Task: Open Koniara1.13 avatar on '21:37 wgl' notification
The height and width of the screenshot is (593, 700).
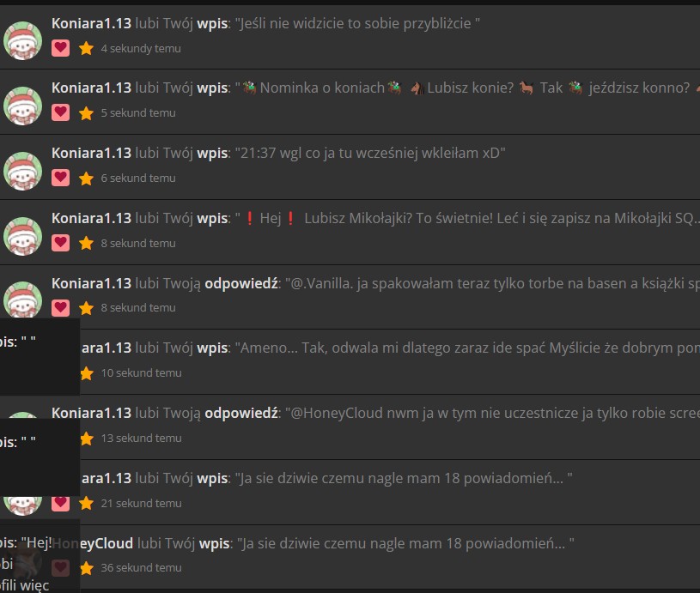Action: (x=23, y=171)
